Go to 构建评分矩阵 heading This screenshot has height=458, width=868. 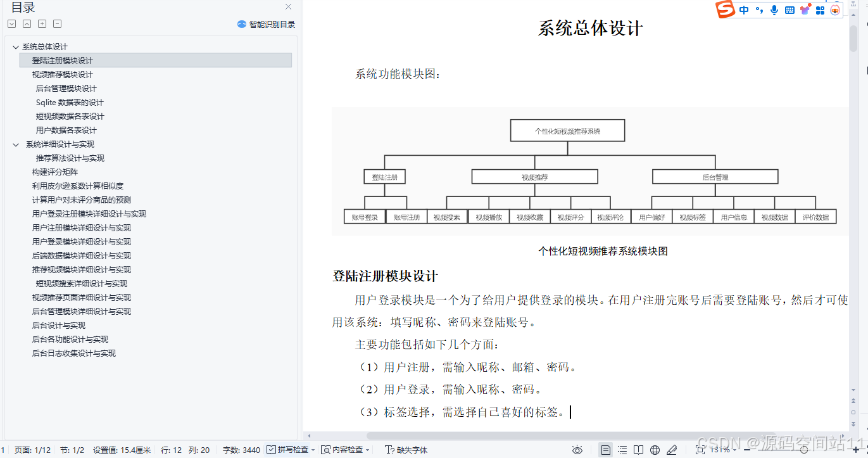point(55,172)
